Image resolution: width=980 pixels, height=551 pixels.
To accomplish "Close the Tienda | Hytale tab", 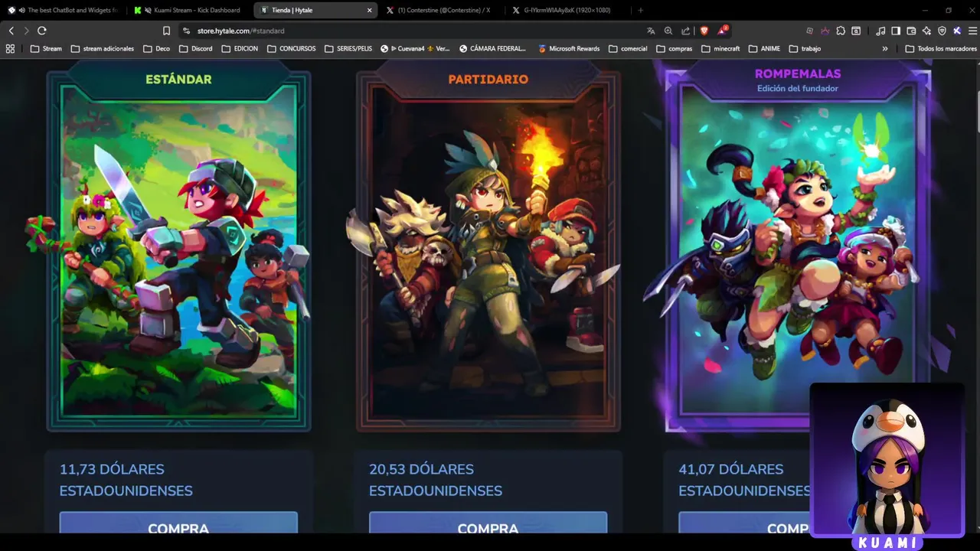I will click(x=370, y=10).
